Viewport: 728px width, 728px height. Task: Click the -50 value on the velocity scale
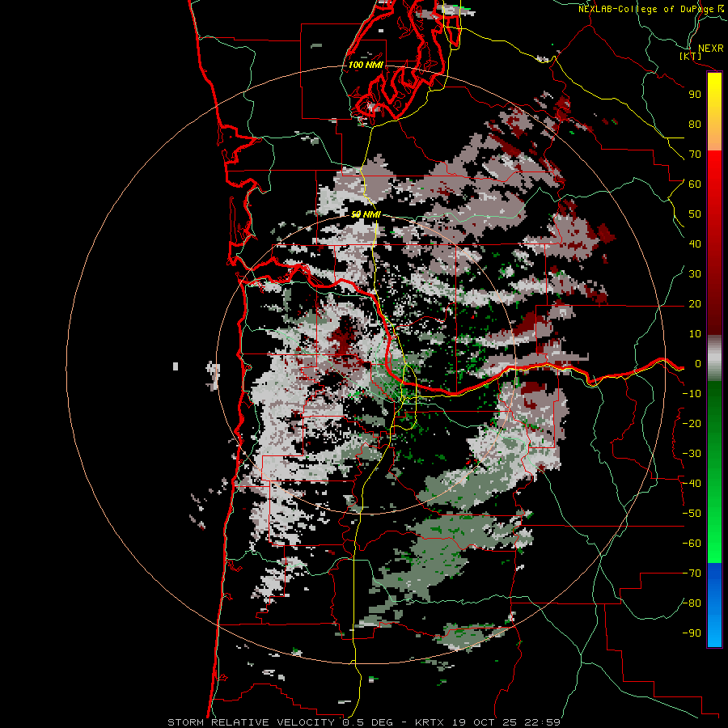coord(692,514)
